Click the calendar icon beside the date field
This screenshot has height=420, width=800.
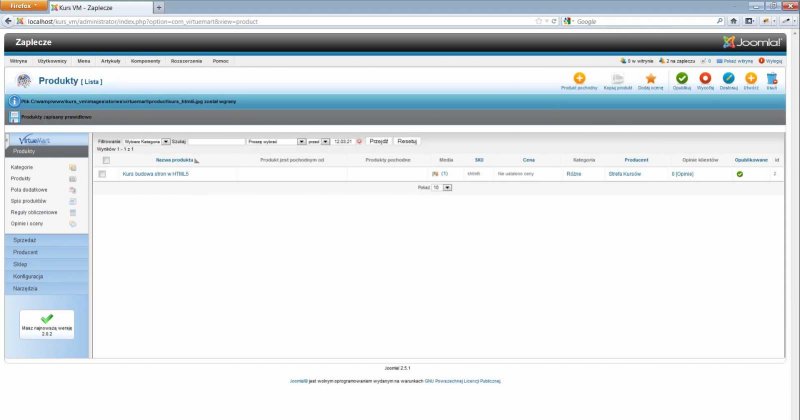point(359,142)
